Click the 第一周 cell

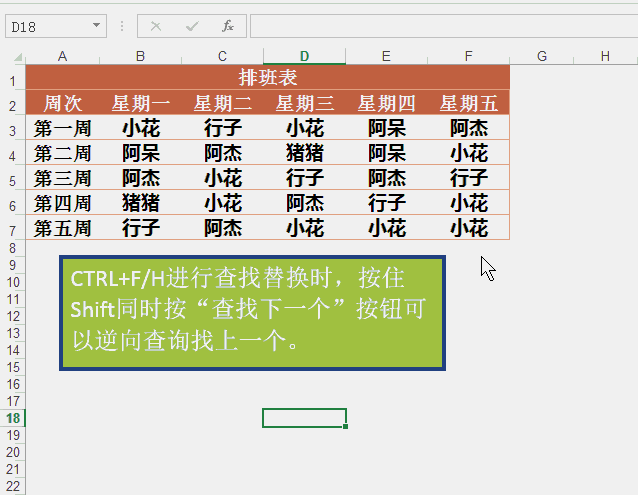(63, 128)
